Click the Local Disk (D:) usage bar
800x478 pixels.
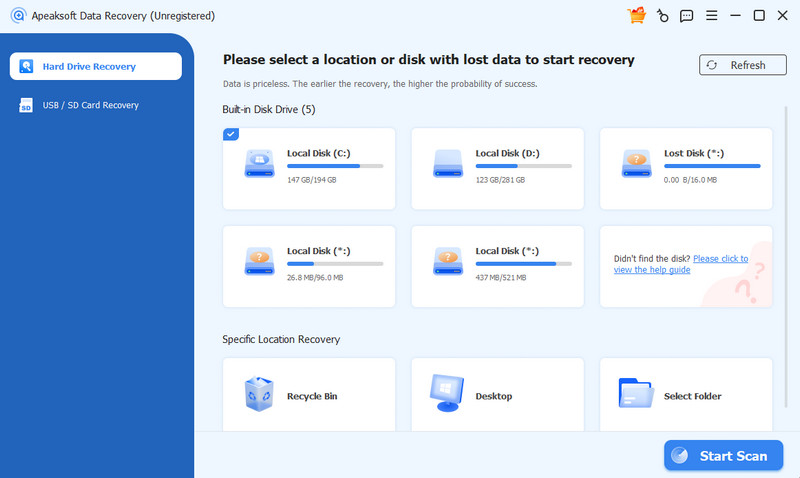click(x=523, y=166)
